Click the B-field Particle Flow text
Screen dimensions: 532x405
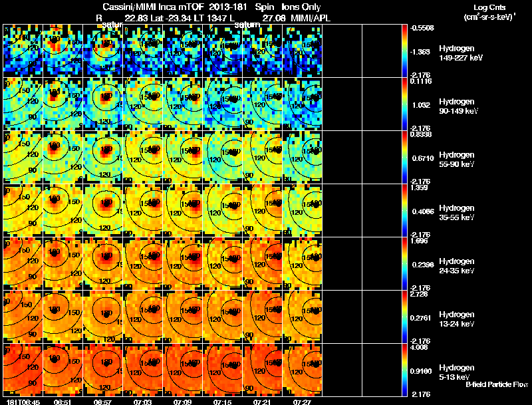[497, 384]
